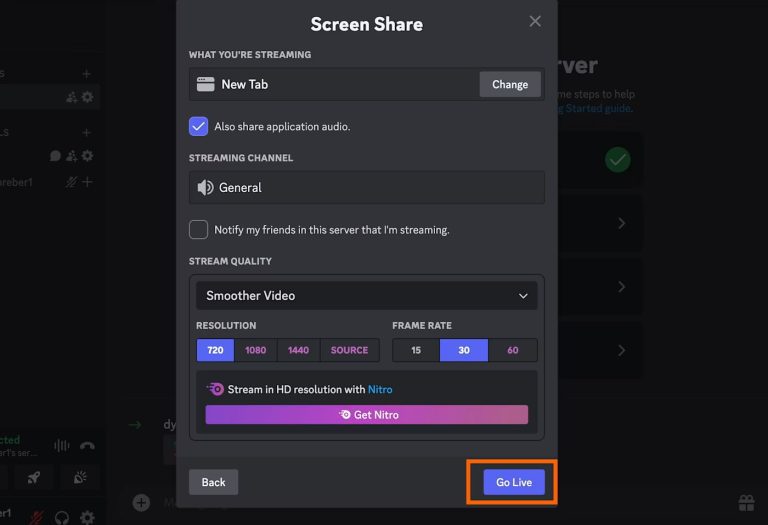Uncheck Also share application audio
The image size is (768, 525).
click(198, 126)
